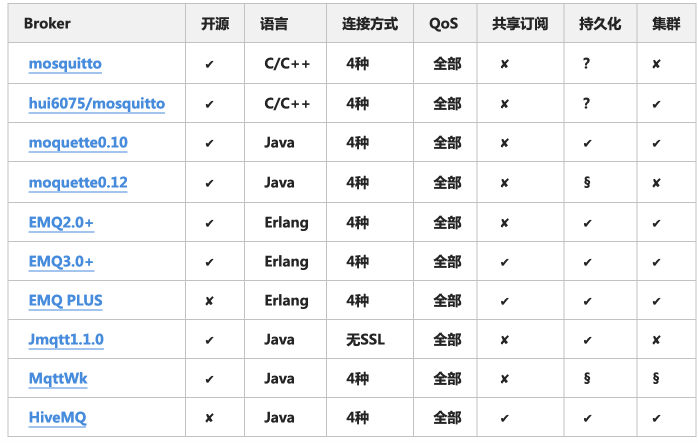The height and width of the screenshot is (443, 698).
Task: Click the 开源 column header
Action: point(215,24)
